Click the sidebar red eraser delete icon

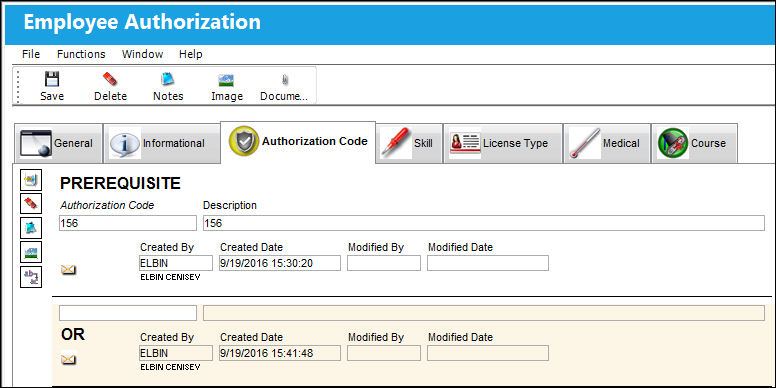31,203
